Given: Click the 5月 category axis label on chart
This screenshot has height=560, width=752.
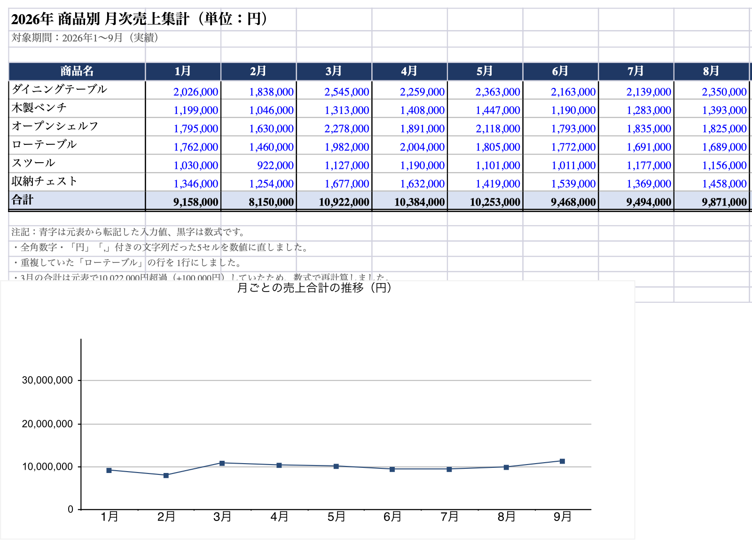Looking at the screenshot, I should click(337, 517).
